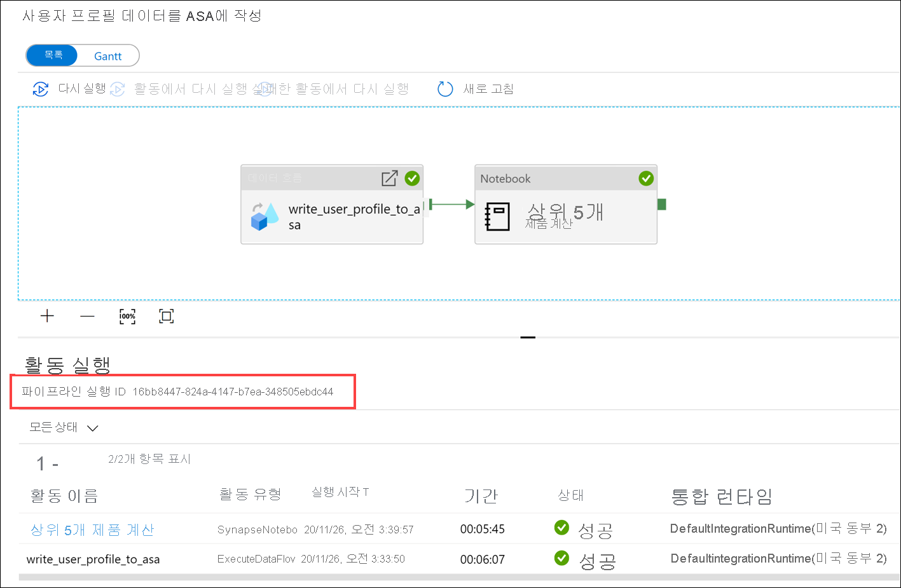Click integration runtime of the notebook row
The image size is (901, 588).
(x=778, y=529)
